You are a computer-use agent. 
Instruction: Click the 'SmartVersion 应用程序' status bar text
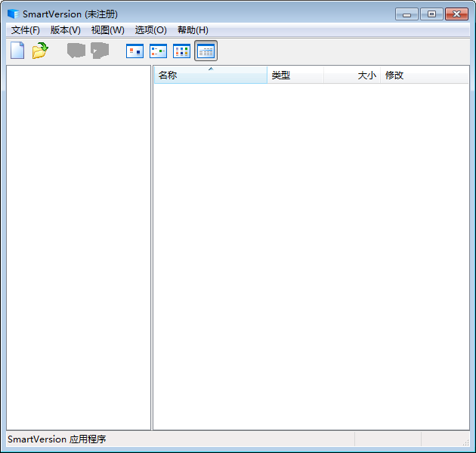click(57, 439)
